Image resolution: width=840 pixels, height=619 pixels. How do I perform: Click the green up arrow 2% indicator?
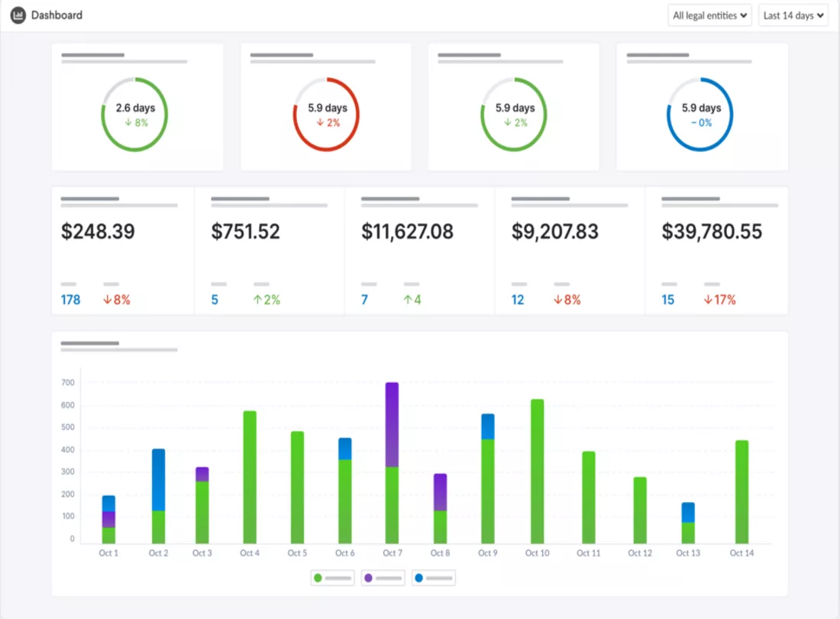(x=267, y=300)
